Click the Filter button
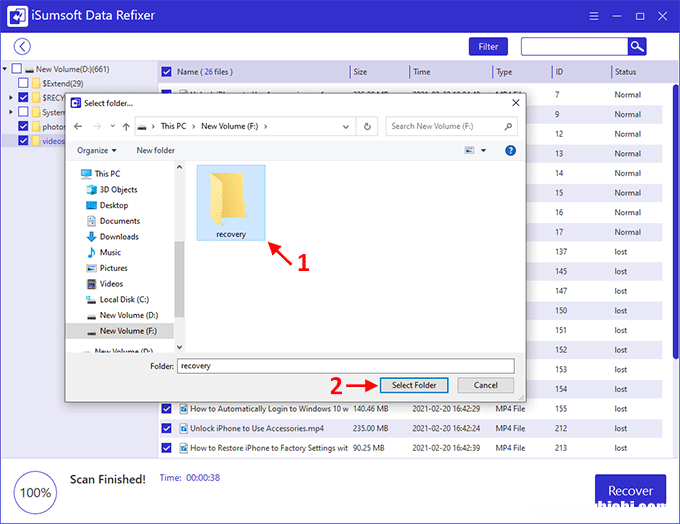The image size is (680, 524). point(488,46)
